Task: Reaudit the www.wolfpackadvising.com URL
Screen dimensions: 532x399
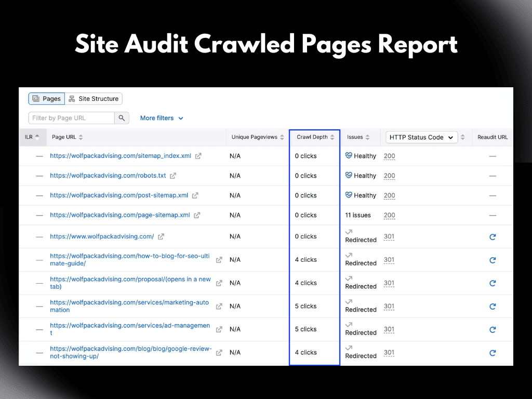Action: point(493,237)
